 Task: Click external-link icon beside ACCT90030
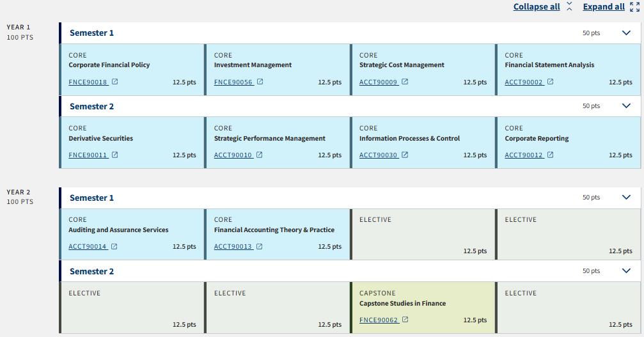[x=405, y=155]
